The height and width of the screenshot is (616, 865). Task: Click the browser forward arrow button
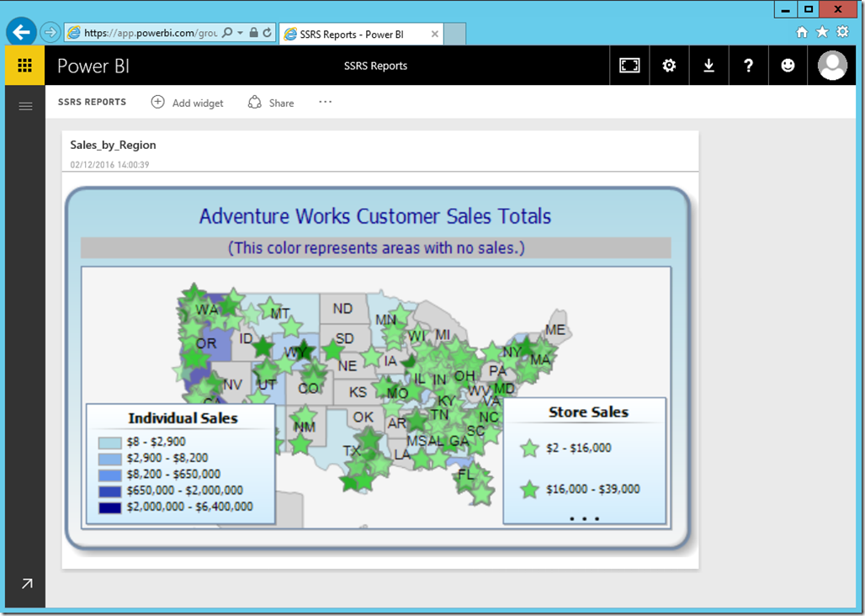[x=50, y=33]
